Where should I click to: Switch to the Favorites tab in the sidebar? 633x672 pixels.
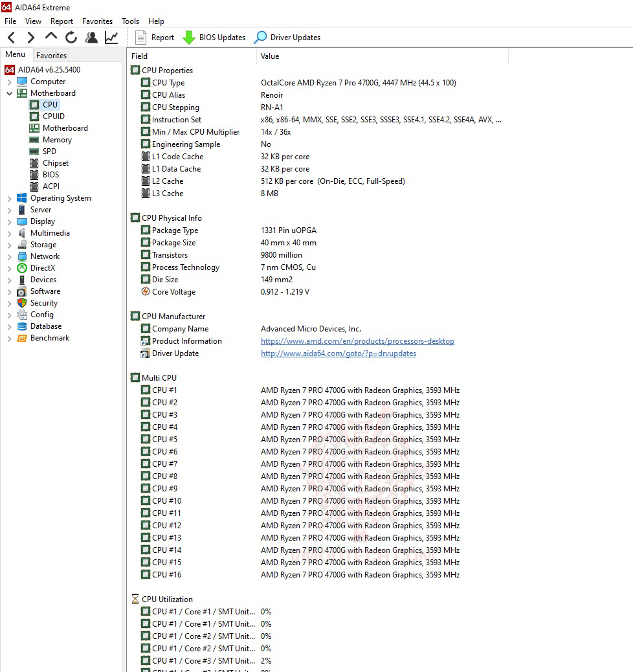(x=51, y=55)
